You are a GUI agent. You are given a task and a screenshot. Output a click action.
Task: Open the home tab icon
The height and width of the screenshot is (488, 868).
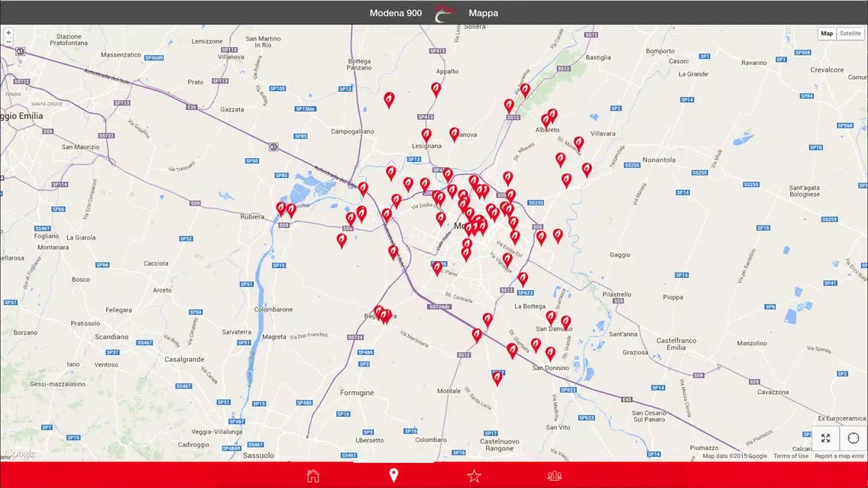click(x=313, y=475)
